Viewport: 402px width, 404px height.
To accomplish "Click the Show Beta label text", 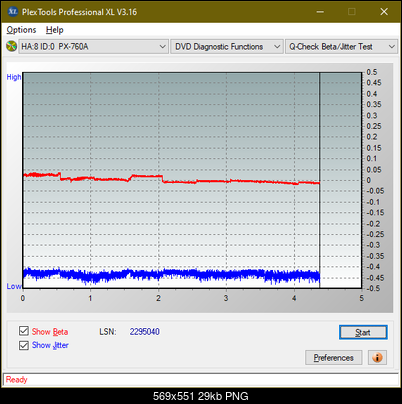I will pyautogui.click(x=50, y=332).
